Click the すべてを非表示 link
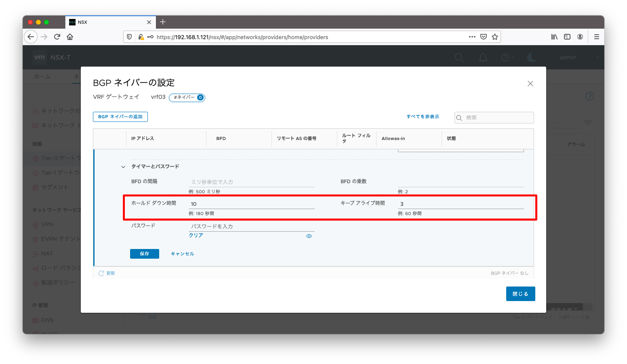627x364 pixels. [x=423, y=117]
